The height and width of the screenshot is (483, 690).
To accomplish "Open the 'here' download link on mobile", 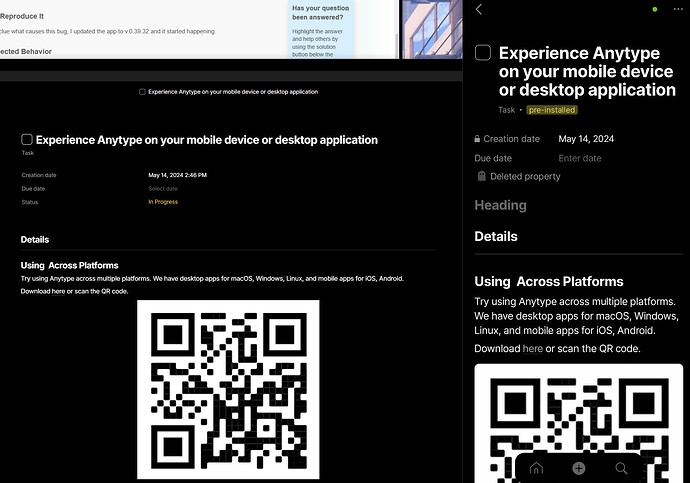I will point(532,348).
